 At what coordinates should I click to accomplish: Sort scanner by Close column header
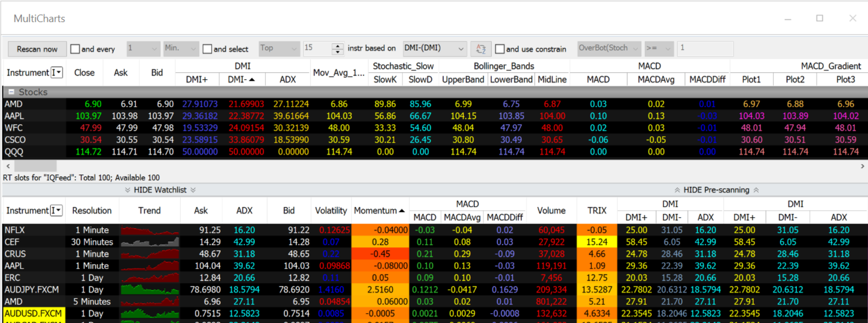point(84,73)
